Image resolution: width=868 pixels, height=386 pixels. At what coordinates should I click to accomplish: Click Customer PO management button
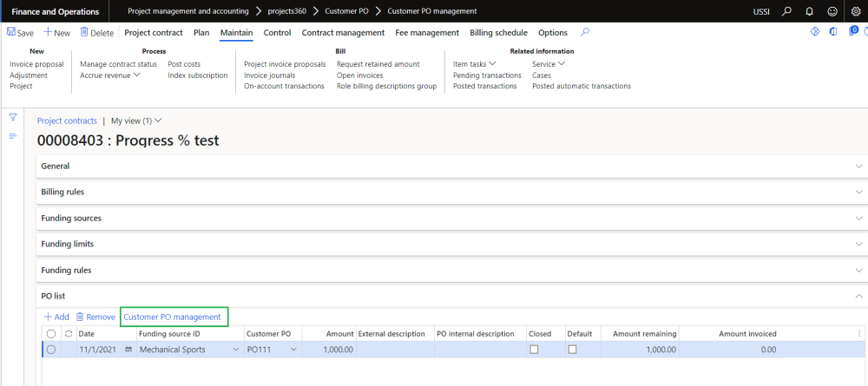pos(173,317)
